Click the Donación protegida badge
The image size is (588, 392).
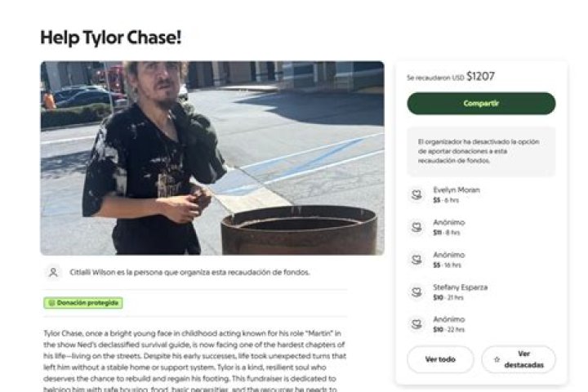tap(83, 303)
